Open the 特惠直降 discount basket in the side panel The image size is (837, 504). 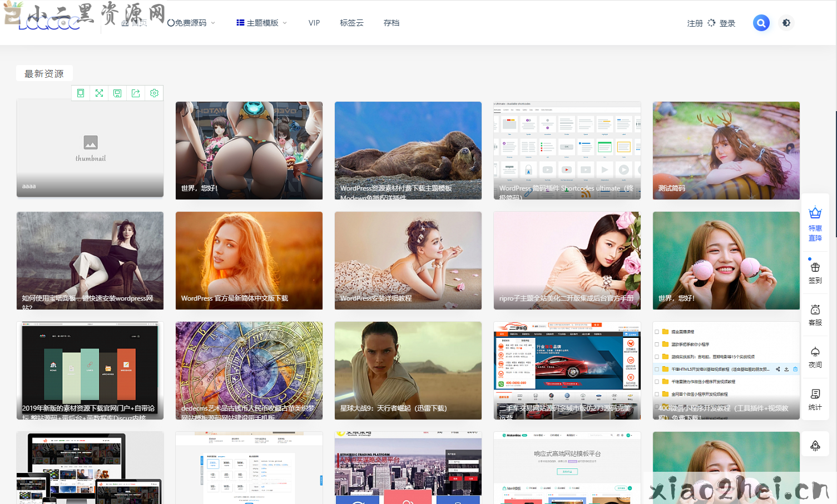pos(815,223)
